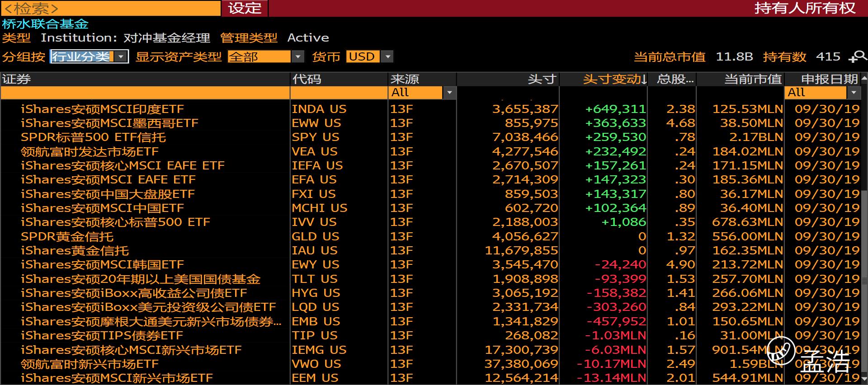The height and width of the screenshot is (385, 868).
Task: Click the EEM US ticker code
Action: pyautogui.click(x=315, y=378)
